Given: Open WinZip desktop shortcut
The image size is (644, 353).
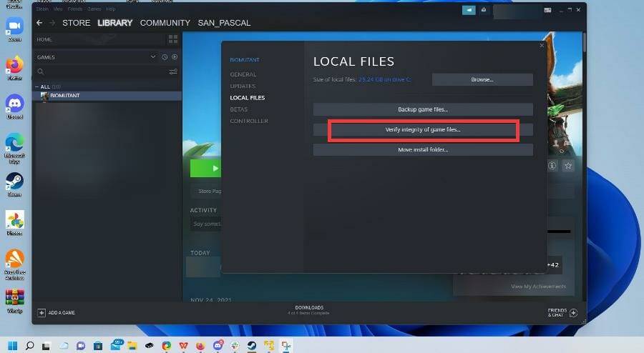Looking at the screenshot, I should (x=14, y=301).
